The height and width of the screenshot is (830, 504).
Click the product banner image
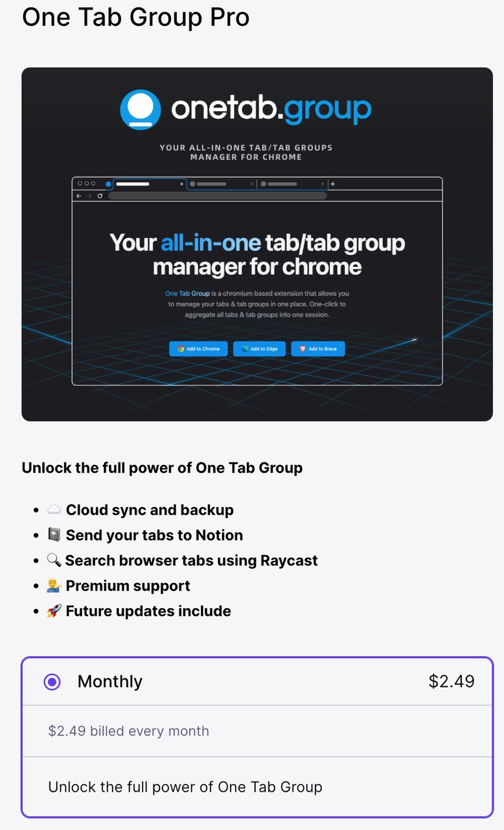pyautogui.click(x=257, y=244)
